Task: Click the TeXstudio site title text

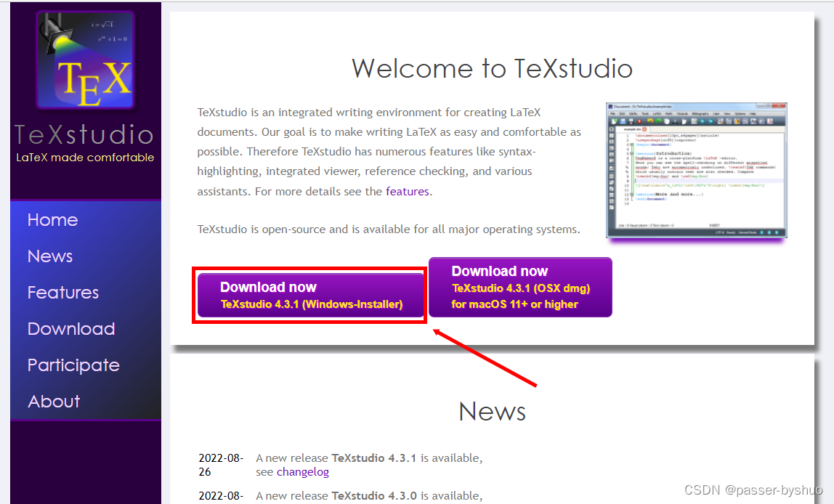Action: [84, 134]
